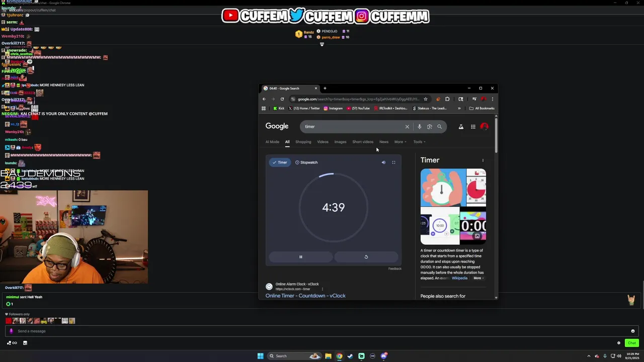The height and width of the screenshot is (362, 644).
Task: View site information icon in address bar
Action: 293,99
